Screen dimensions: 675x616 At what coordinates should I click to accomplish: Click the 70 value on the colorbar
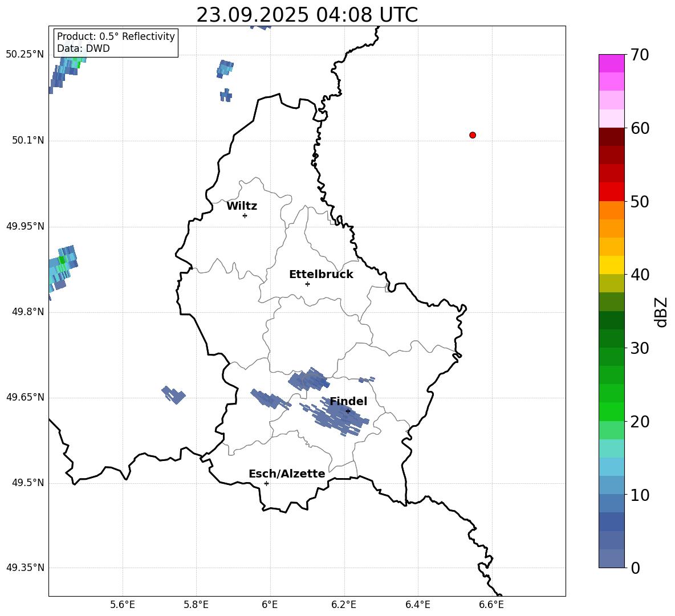point(640,55)
